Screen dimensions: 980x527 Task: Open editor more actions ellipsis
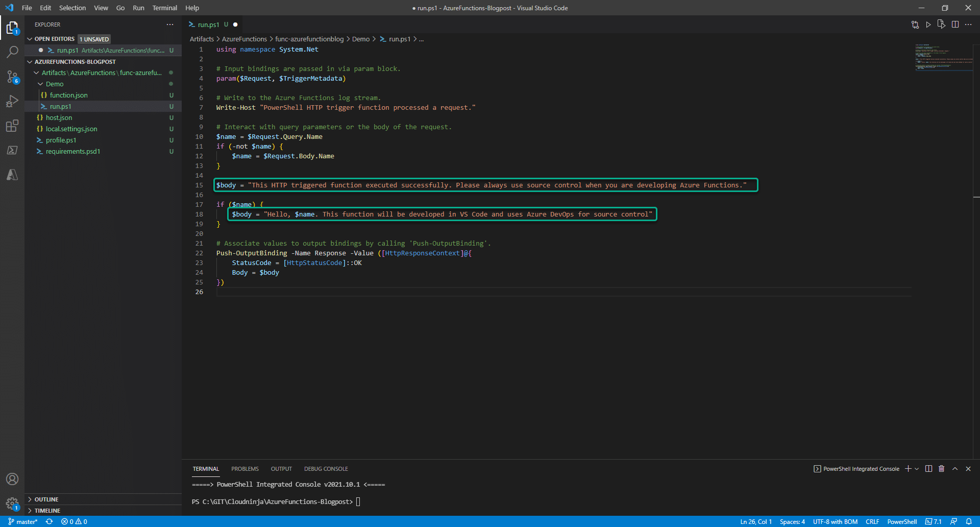coord(968,25)
